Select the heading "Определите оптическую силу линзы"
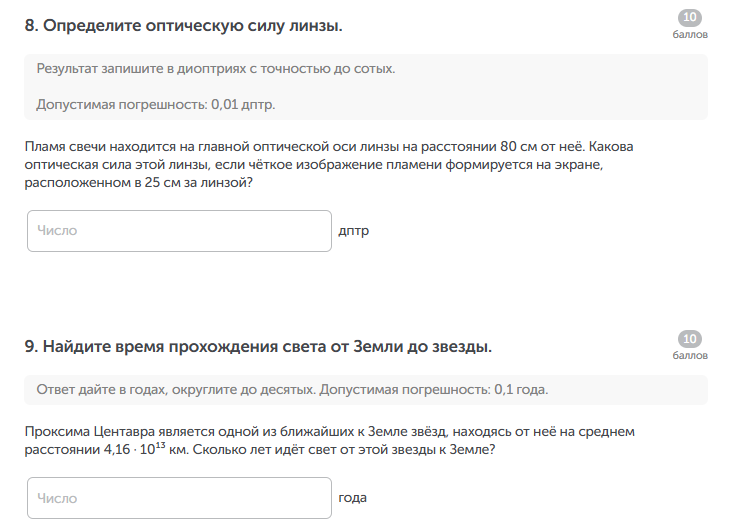This screenshot has width=753, height=528. (183, 26)
